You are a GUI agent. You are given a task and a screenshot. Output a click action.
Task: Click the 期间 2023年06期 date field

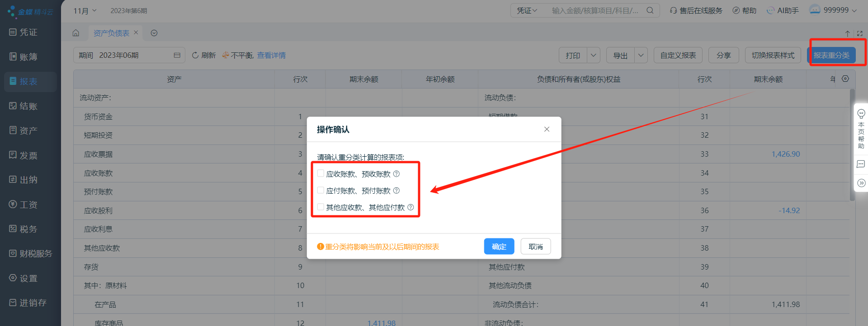point(129,55)
